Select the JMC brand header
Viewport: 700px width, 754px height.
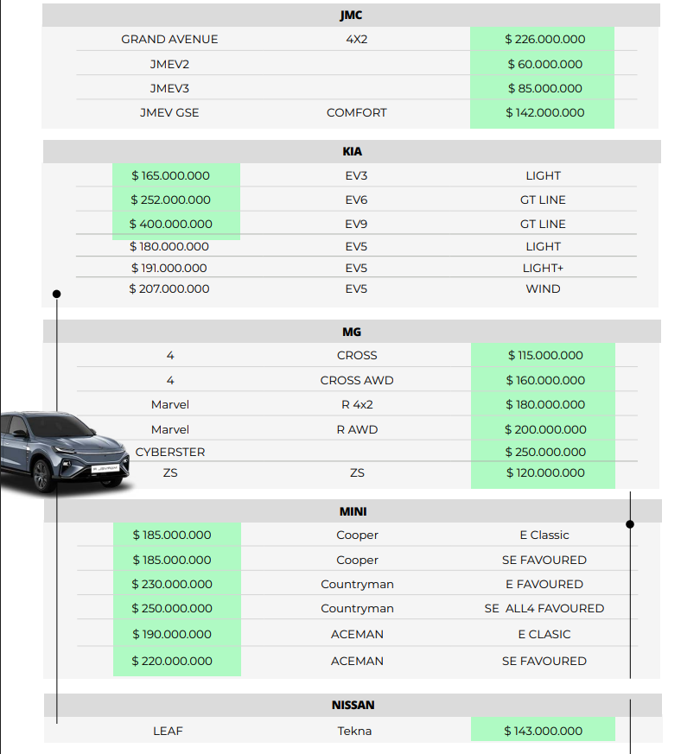[351, 16]
